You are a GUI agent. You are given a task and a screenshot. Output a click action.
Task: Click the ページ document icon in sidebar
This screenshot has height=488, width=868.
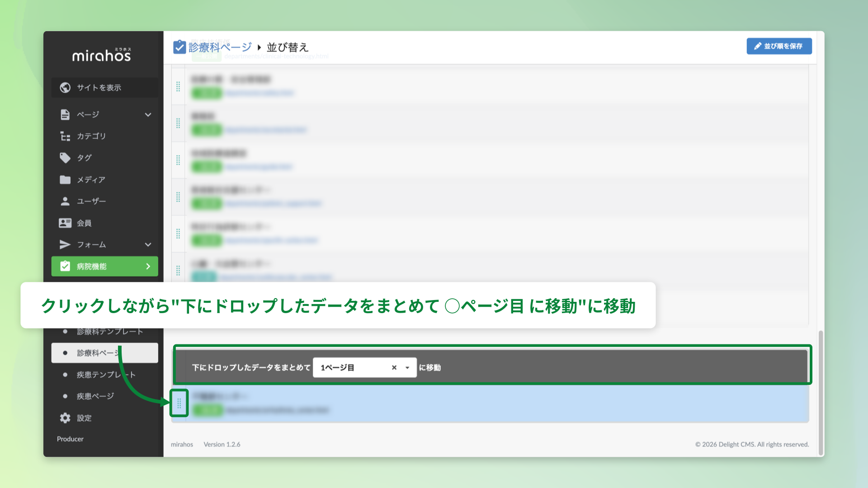coord(65,114)
